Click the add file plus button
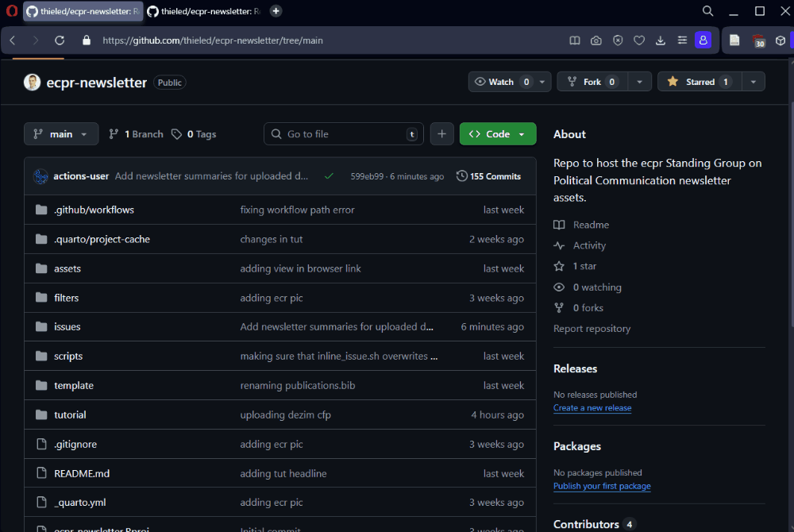 click(442, 134)
